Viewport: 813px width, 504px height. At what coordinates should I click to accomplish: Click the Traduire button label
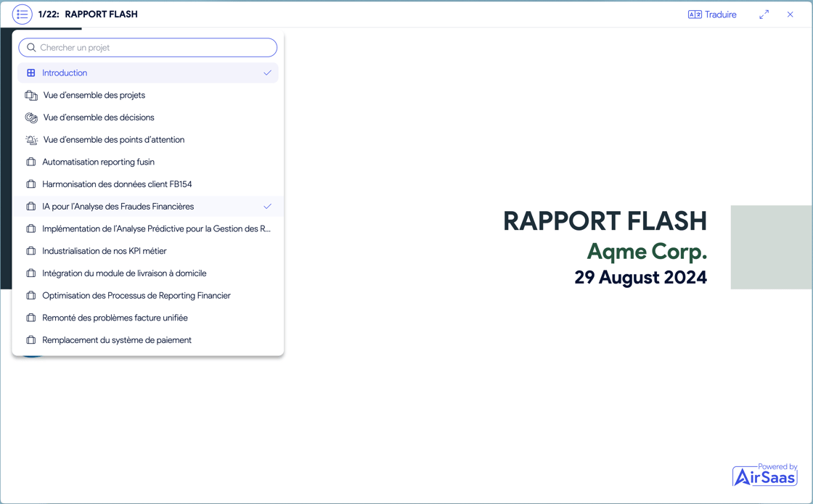click(x=721, y=15)
